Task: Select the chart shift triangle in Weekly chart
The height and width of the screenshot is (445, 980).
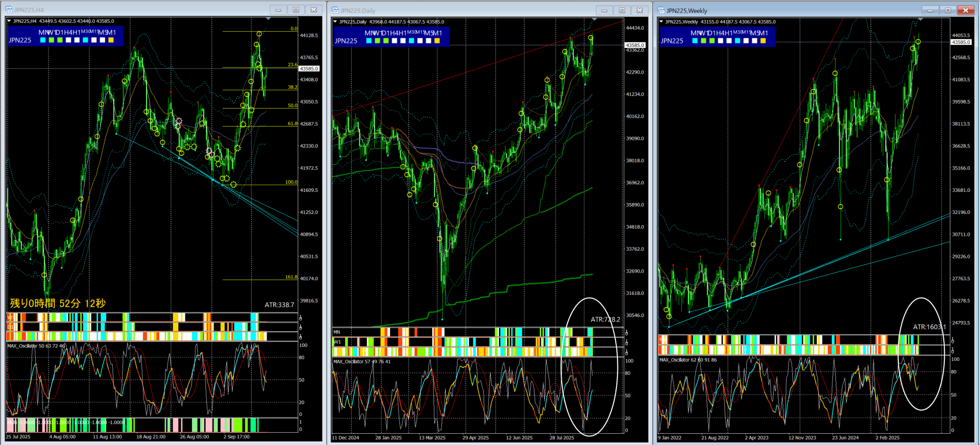Action: coord(920,19)
